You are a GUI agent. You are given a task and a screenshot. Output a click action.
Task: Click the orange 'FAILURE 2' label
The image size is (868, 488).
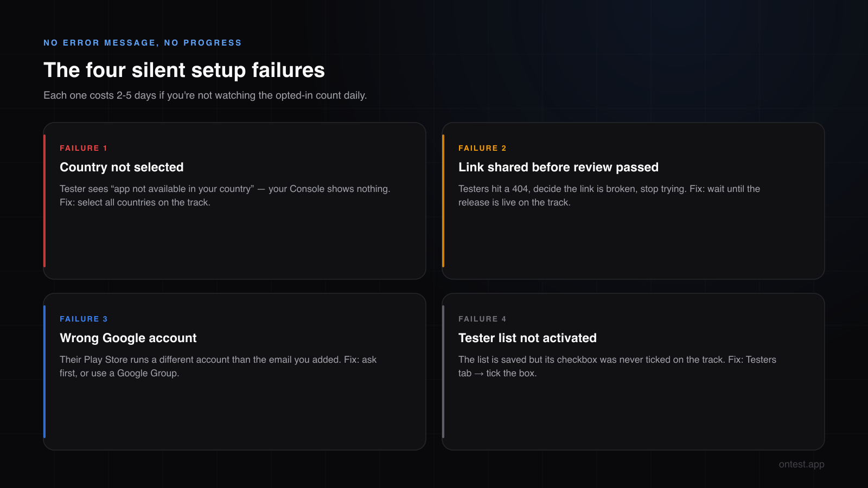point(482,148)
